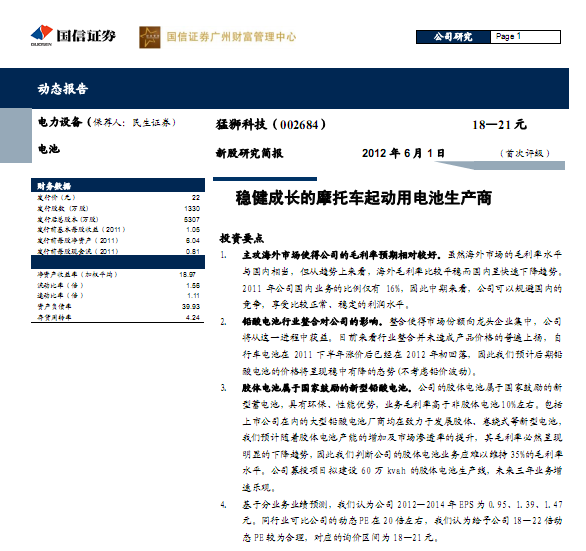This screenshot has width=586, height=551.
Task: Click the 18—21 元 price range
Action: pos(500,124)
